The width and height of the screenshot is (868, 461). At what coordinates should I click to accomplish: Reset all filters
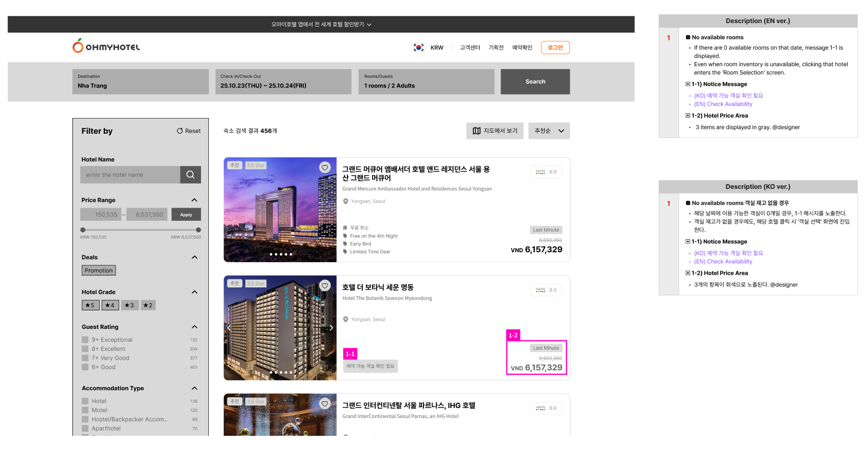click(188, 131)
